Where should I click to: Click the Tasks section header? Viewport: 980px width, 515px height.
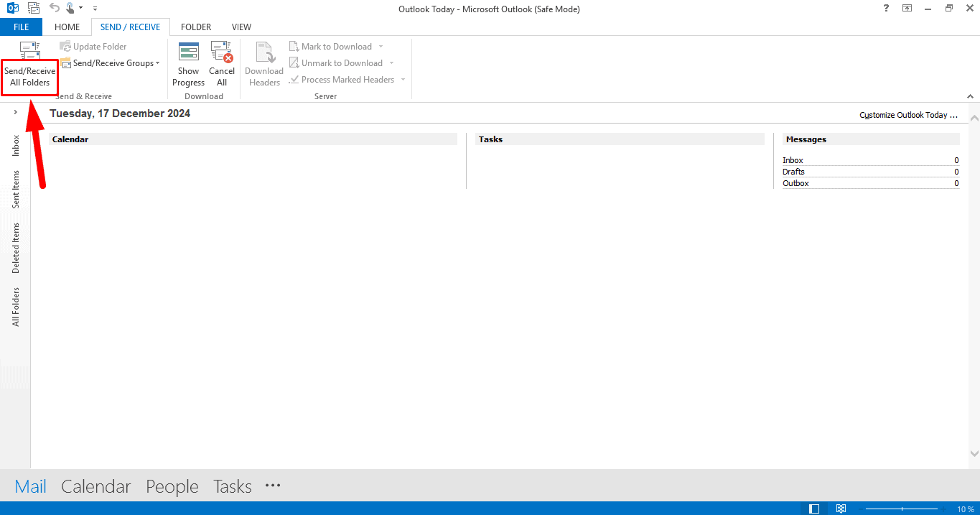[620, 139]
